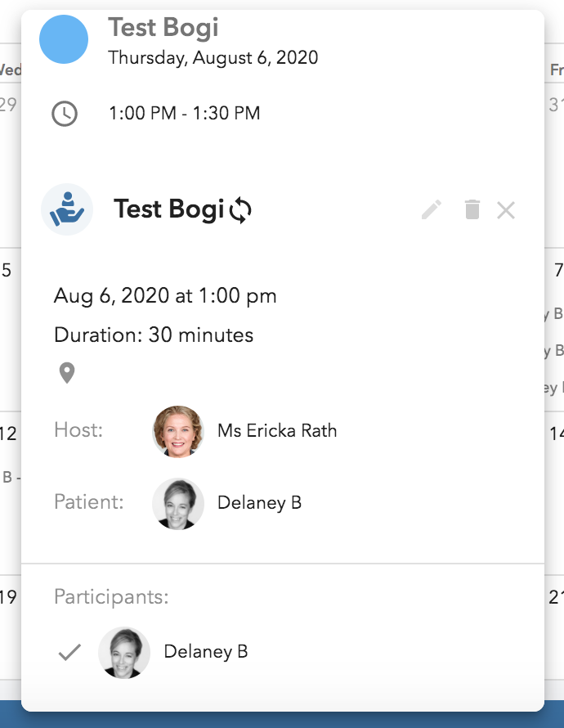Viewport: 564px width, 728px height.
Task: Select the patient-care appointment type icon
Action: point(67,209)
